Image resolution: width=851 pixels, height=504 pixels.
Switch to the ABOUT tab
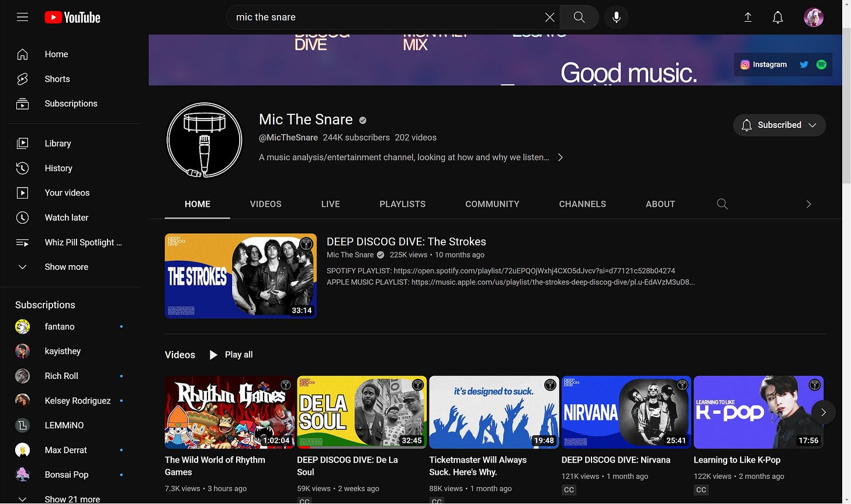660,204
